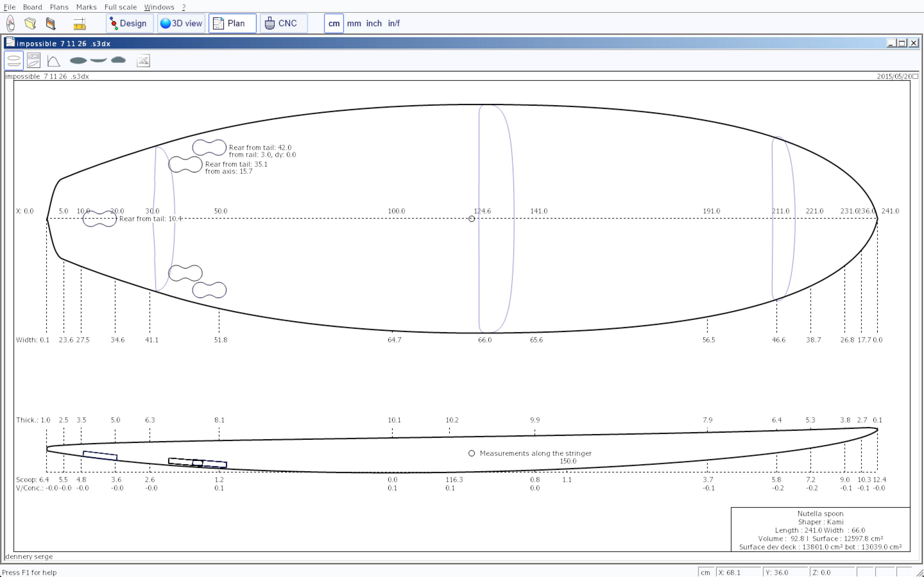Click the new surfboard icon

click(x=11, y=23)
